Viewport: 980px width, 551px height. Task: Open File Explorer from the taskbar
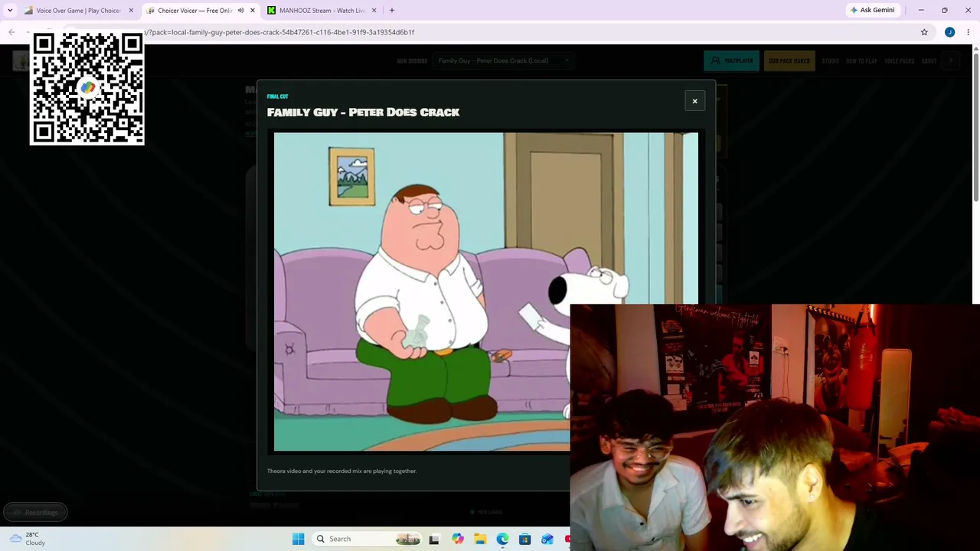click(x=480, y=539)
